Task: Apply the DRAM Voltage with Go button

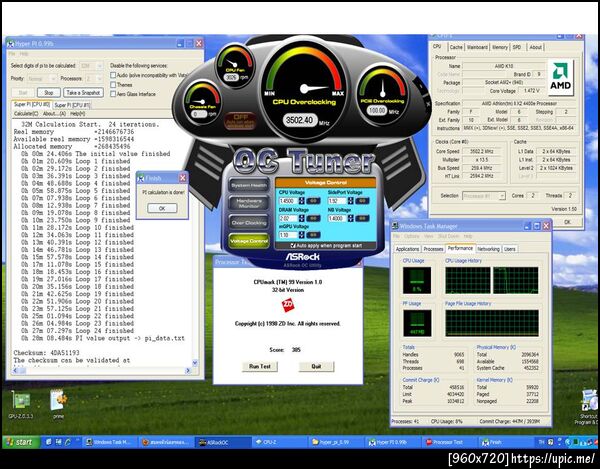Action: (313, 218)
